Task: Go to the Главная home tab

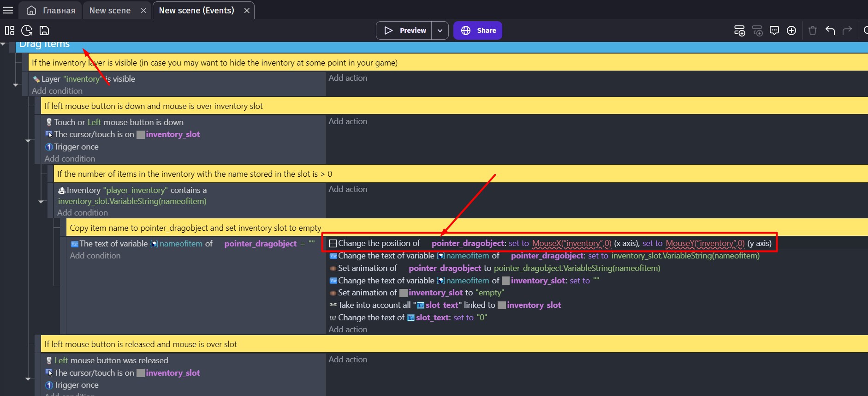Action: (x=51, y=10)
